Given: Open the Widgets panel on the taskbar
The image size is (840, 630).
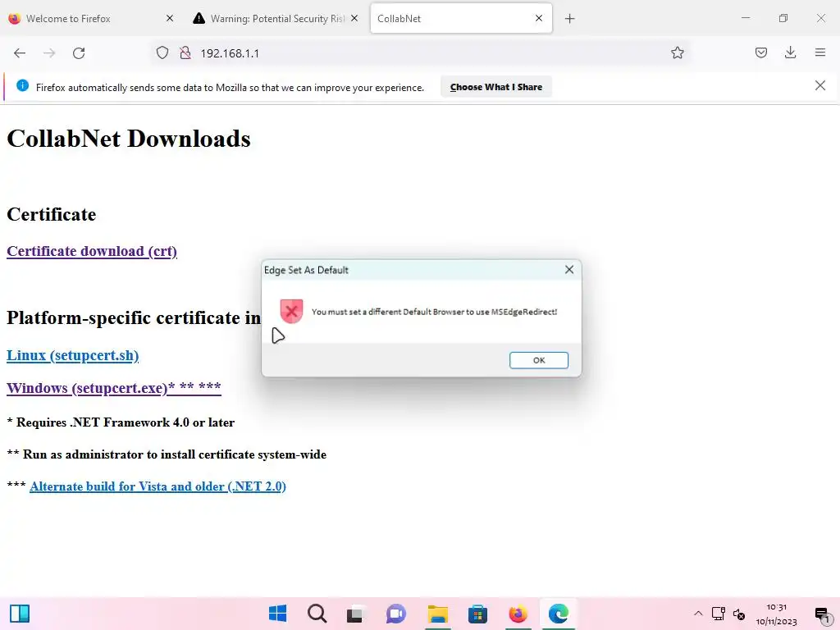Looking at the screenshot, I should pyautogui.click(x=20, y=614).
